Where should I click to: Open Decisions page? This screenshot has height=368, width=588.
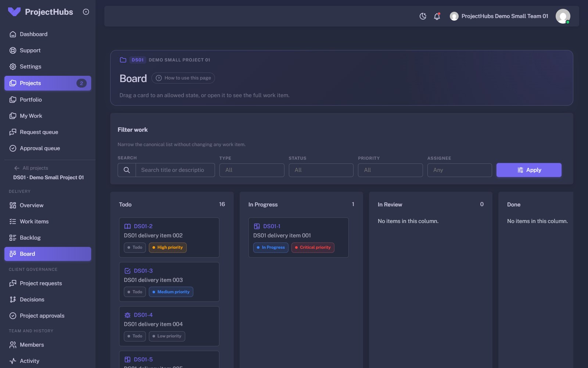(x=48, y=300)
